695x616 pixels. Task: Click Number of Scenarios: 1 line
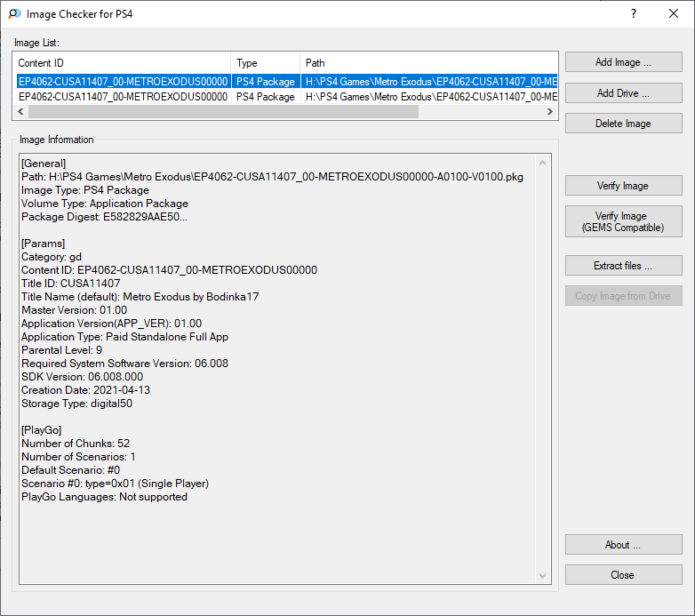78,457
